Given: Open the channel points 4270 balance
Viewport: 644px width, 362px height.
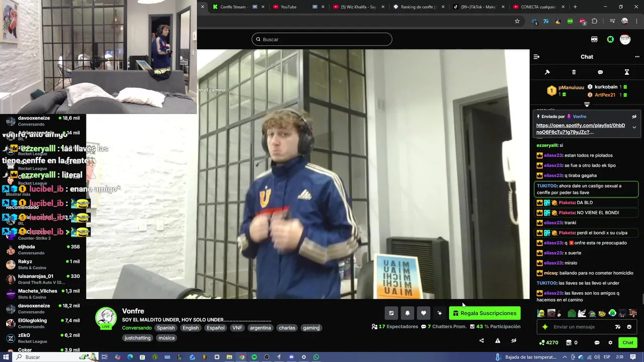Looking at the screenshot, I should [x=548, y=342].
